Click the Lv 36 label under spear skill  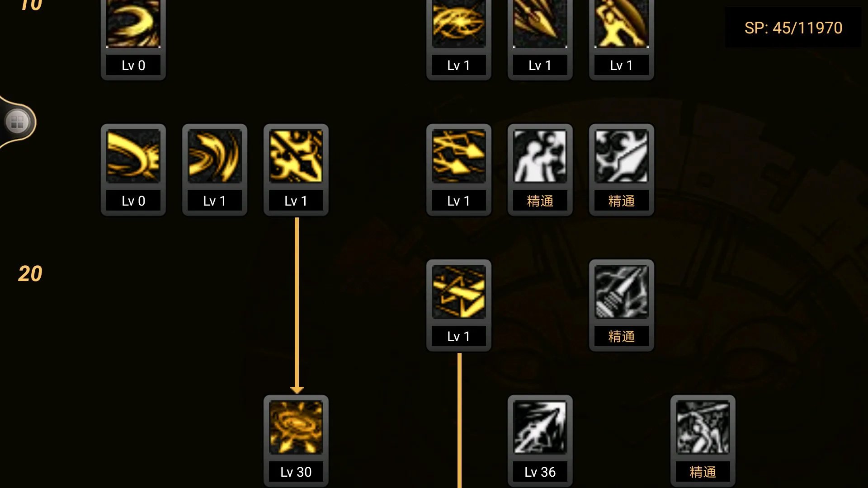coord(540,472)
